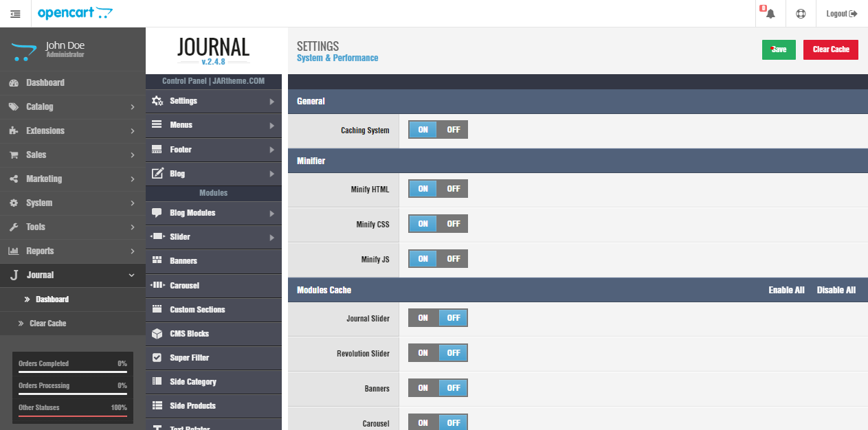Expand the Reports menu chevron
Image resolution: width=868 pixels, height=430 pixels.
pos(132,251)
